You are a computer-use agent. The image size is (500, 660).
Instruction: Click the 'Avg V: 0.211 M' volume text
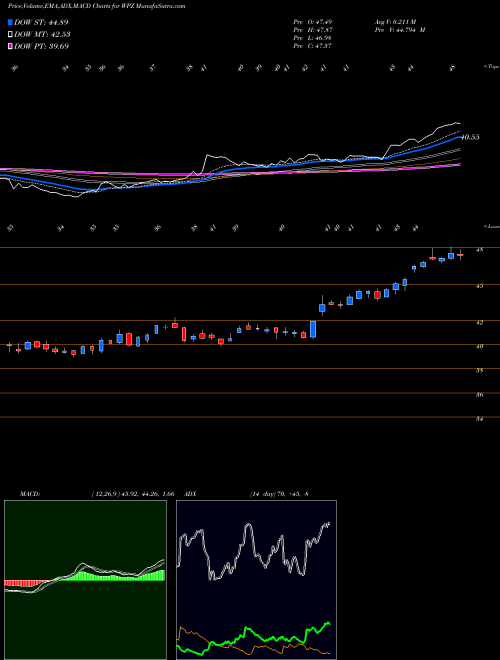(395, 22)
